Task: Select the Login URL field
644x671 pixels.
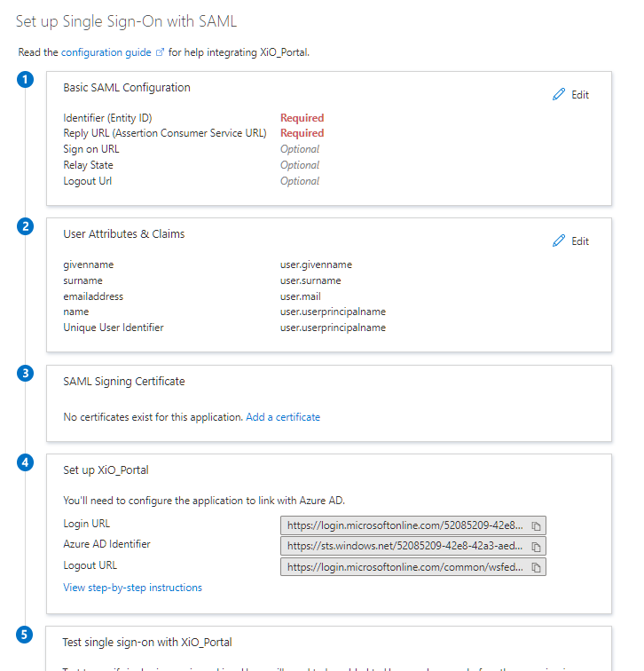Action: [413, 525]
